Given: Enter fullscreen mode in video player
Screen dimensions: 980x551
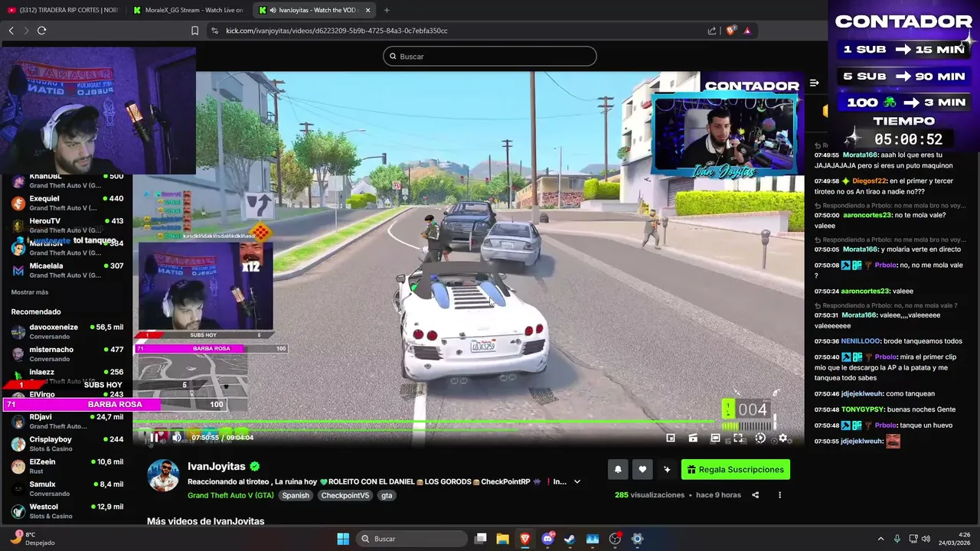Looking at the screenshot, I should 738,439.
